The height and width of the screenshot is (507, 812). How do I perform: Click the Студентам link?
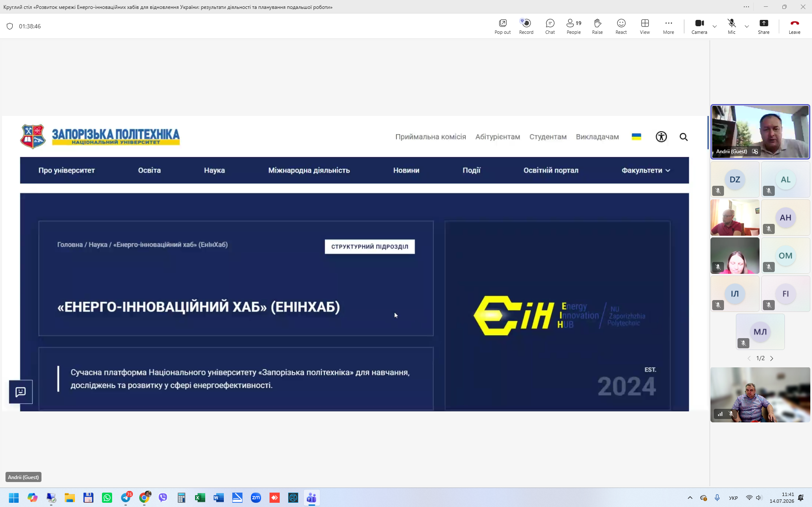point(548,137)
